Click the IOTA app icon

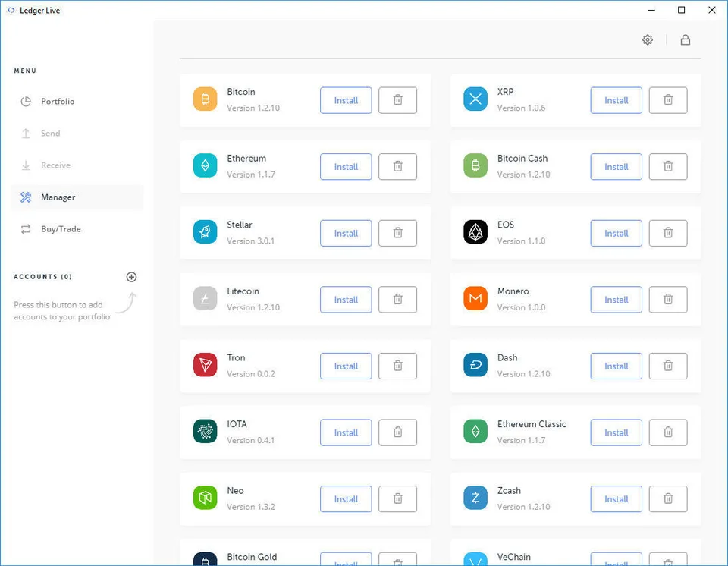[x=206, y=431]
